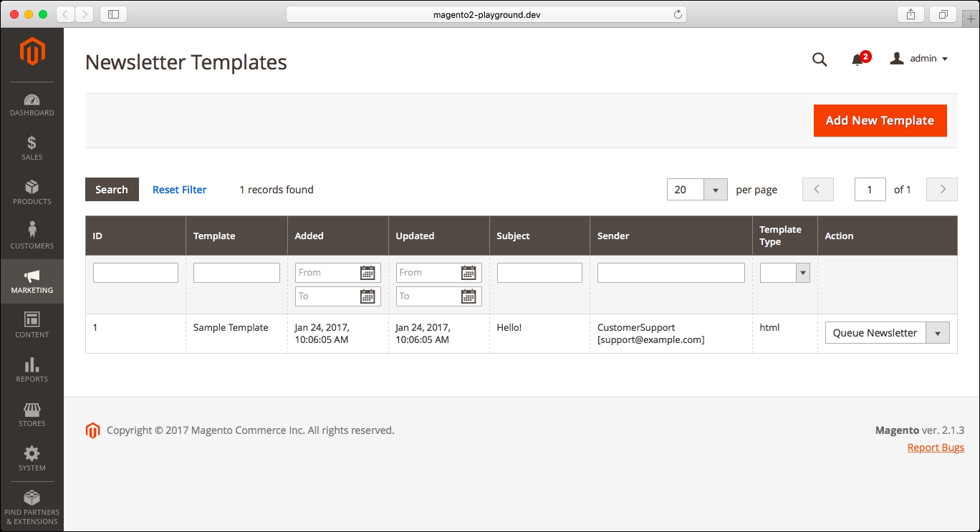The image size is (980, 532).
Task: Show all Safari tabs overview
Action: click(x=943, y=14)
